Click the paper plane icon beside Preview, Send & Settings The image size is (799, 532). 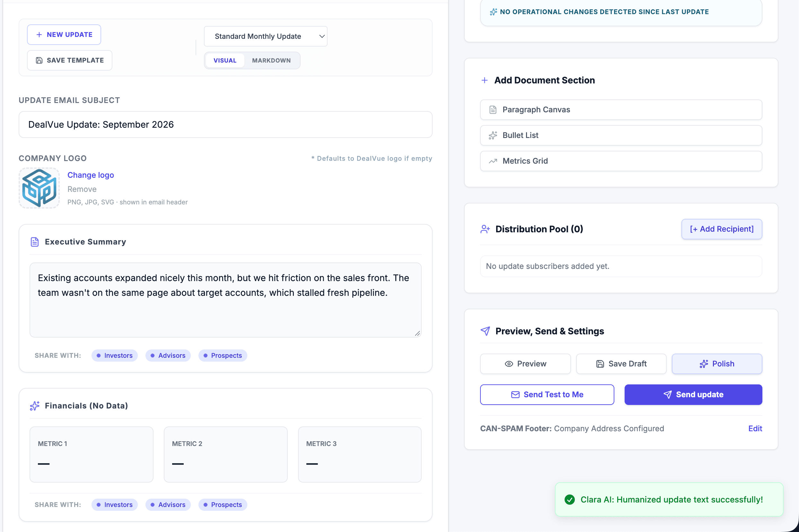pyautogui.click(x=485, y=331)
